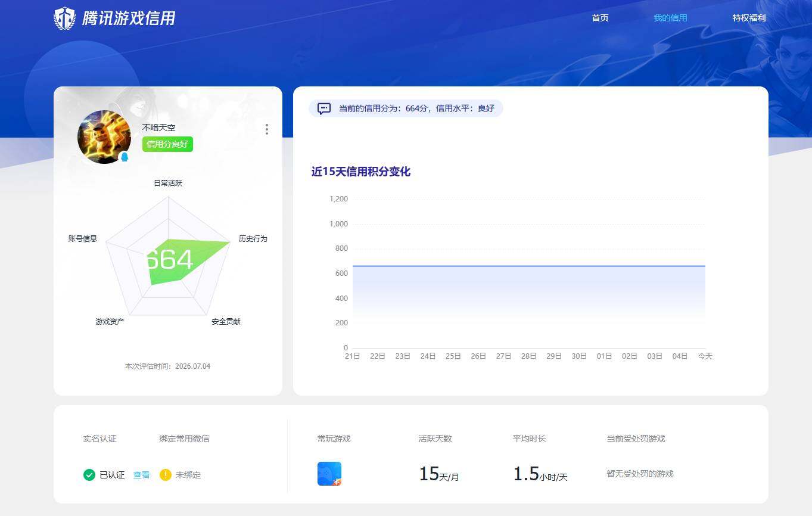
Task: Click the 664 score in radar chart
Action: [170, 260]
